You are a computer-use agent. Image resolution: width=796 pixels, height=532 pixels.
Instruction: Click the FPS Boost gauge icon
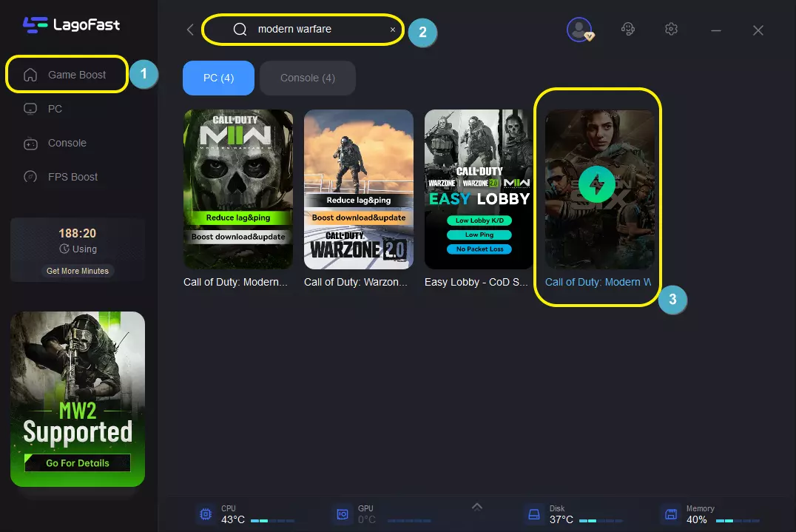click(30, 177)
